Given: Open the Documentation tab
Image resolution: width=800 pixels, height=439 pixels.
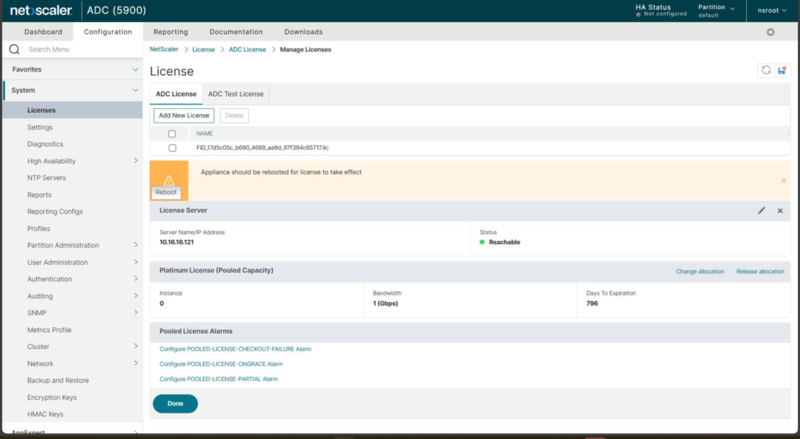Looking at the screenshot, I should click(x=236, y=32).
